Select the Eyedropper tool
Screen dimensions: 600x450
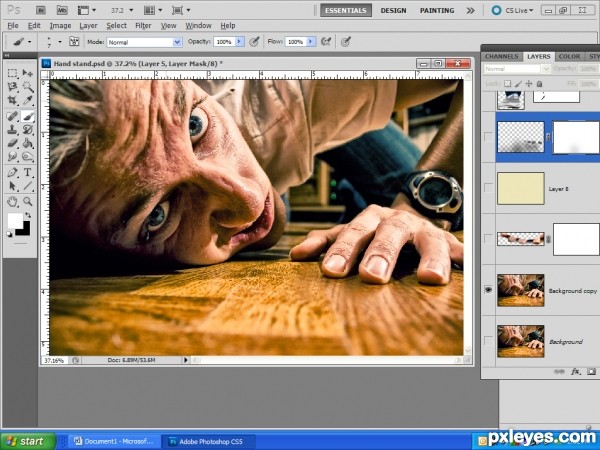[x=28, y=100]
